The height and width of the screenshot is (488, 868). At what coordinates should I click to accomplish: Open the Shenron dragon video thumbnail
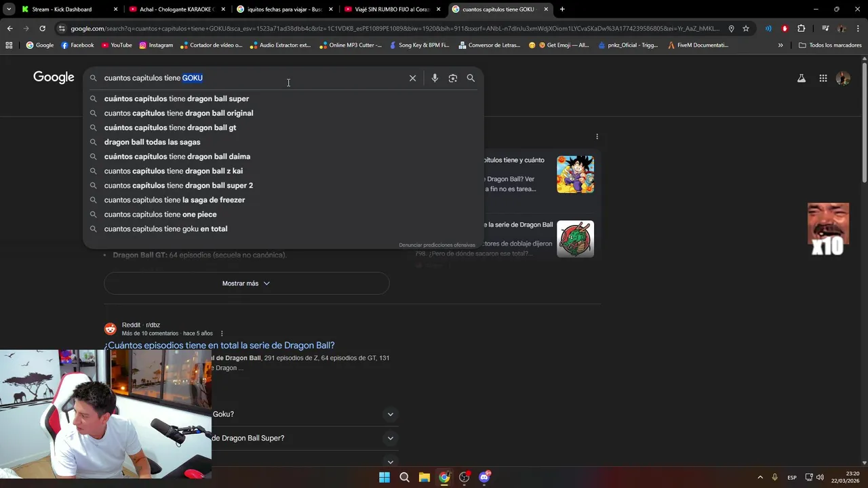[575, 239]
